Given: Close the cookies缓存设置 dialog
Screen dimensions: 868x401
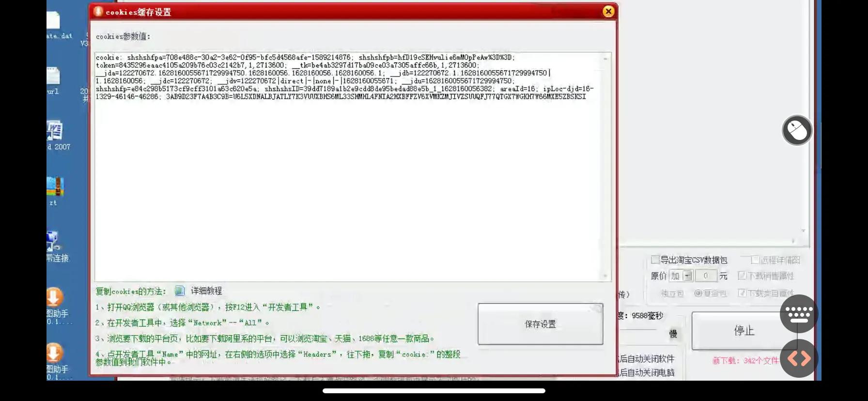Looking at the screenshot, I should [608, 12].
